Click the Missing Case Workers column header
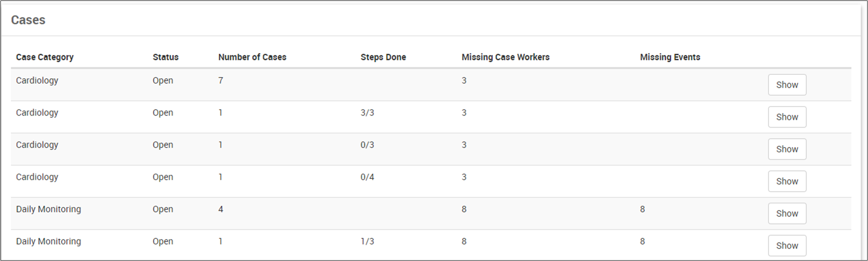This screenshot has height=261, width=868. pyautogui.click(x=505, y=57)
